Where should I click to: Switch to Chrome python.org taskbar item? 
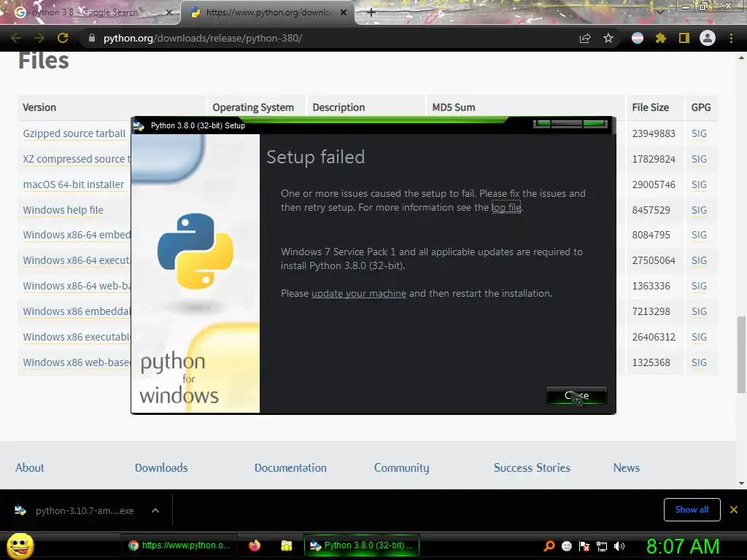180,545
